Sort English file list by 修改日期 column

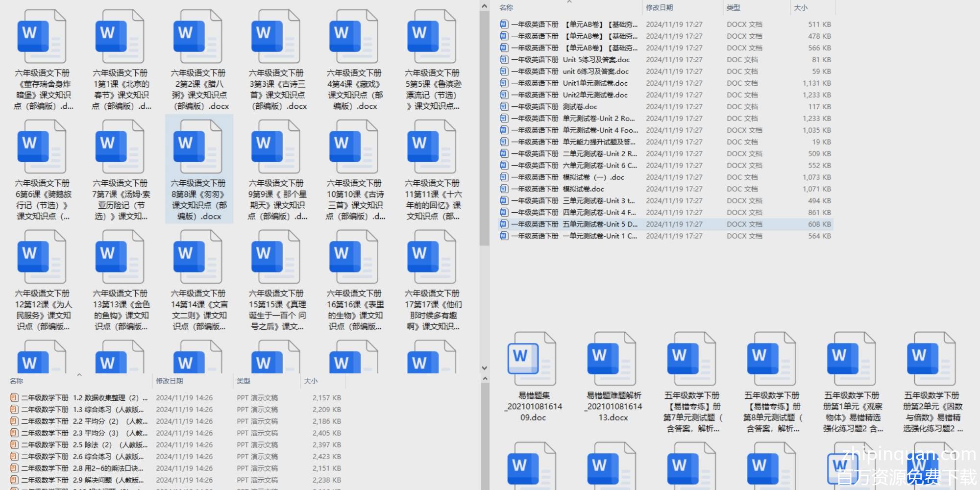[659, 8]
